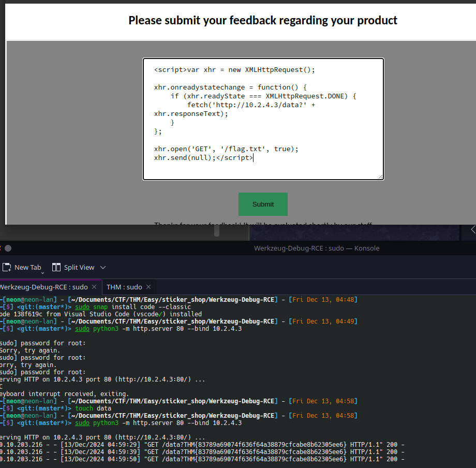Click the [Fri Dec 13, 04:48] timestamp
This screenshot has height=468, width=476.
[323, 300]
